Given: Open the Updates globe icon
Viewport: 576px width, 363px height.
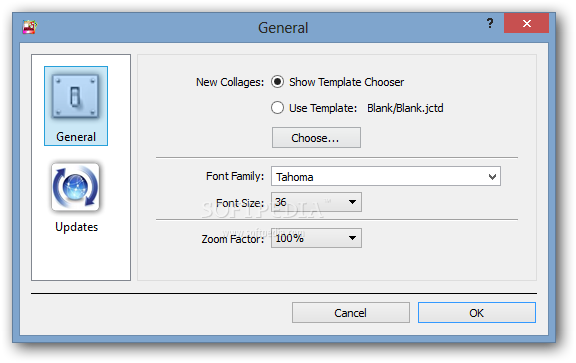Looking at the screenshot, I should click(x=75, y=187).
